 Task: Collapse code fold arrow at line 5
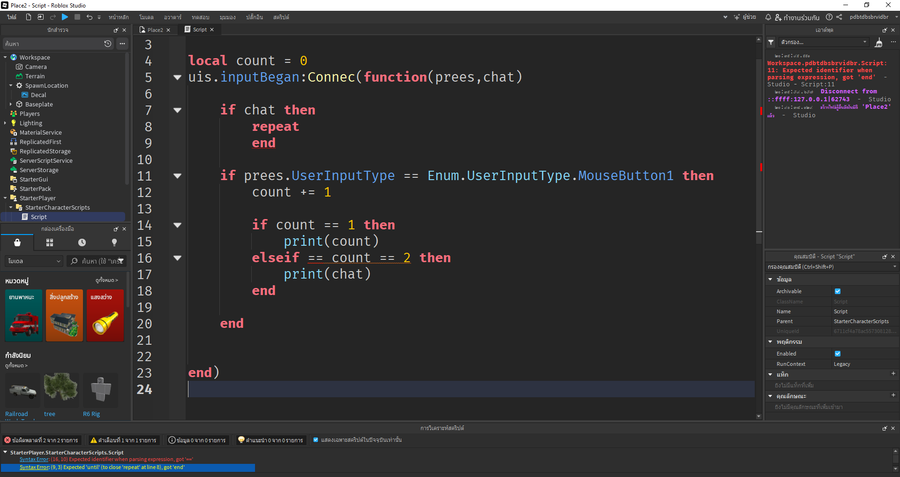tap(177, 77)
